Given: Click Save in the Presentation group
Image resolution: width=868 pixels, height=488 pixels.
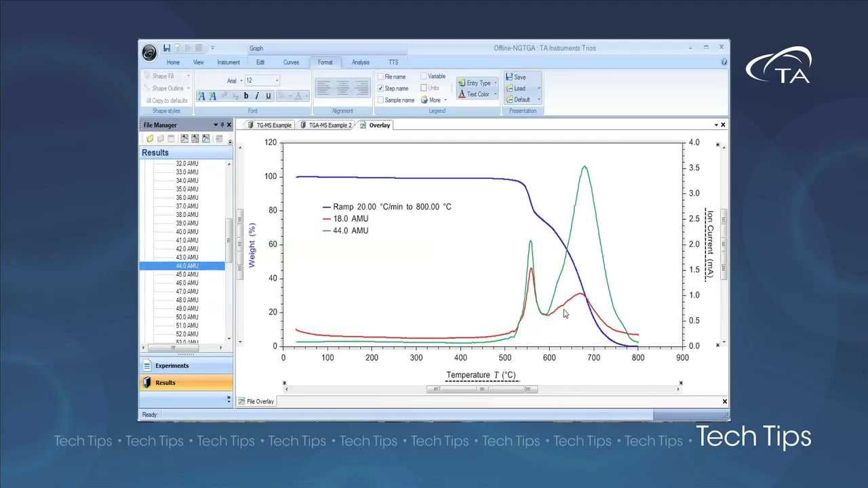Looking at the screenshot, I should [x=515, y=77].
